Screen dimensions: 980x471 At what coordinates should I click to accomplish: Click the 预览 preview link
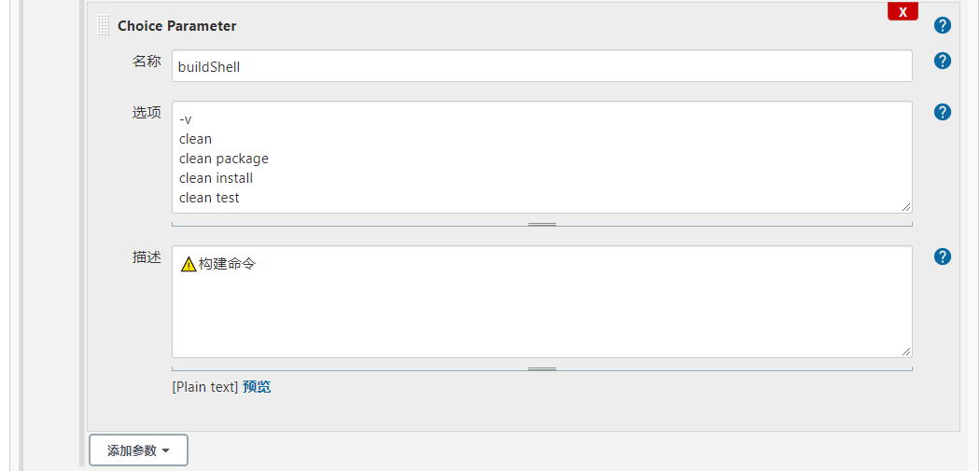tap(257, 387)
